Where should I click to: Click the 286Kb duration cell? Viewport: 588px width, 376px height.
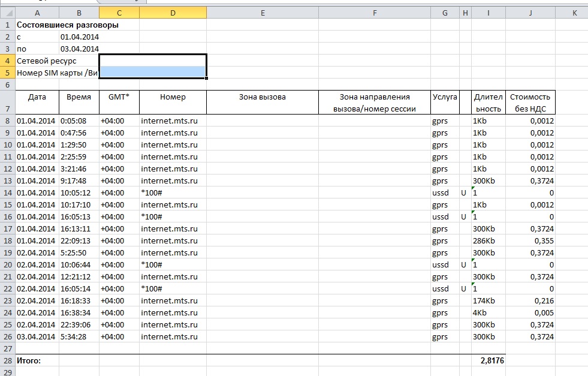[x=489, y=240]
